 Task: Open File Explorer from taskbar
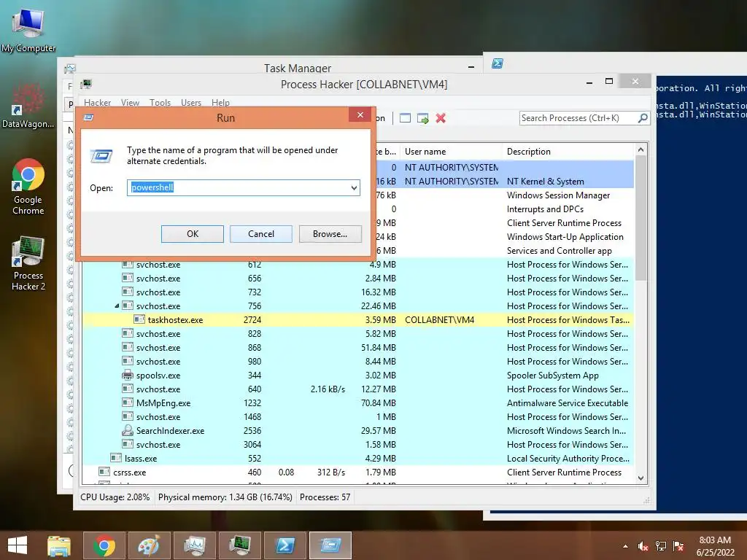[x=59, y=545]
